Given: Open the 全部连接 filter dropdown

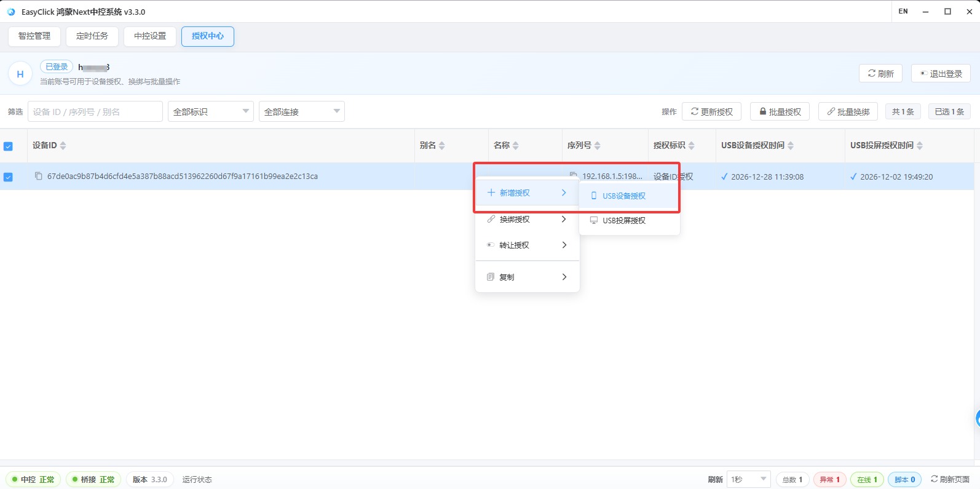Looking at the screenshot, I should tap(302, 111).
